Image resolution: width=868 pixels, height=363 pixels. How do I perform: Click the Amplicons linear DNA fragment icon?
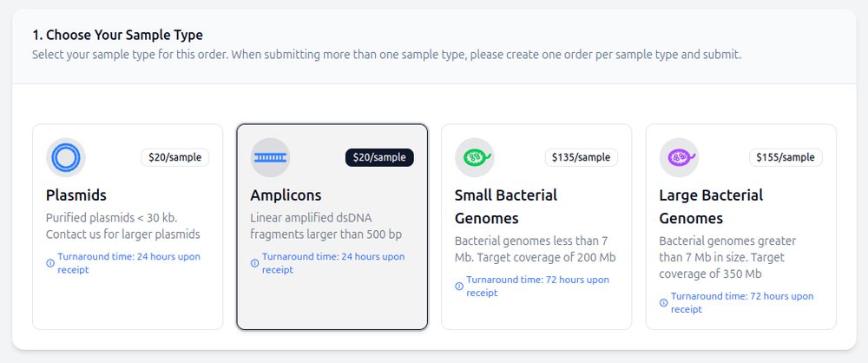[x=270, y=157]
